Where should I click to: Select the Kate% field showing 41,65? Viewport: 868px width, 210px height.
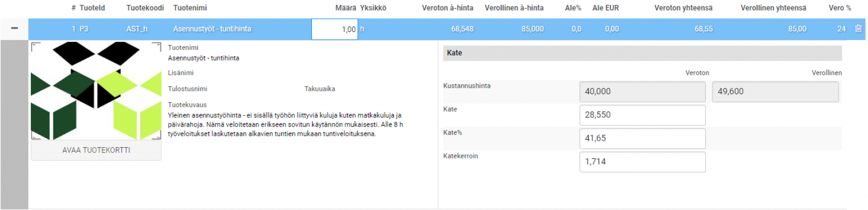(642, 138)
